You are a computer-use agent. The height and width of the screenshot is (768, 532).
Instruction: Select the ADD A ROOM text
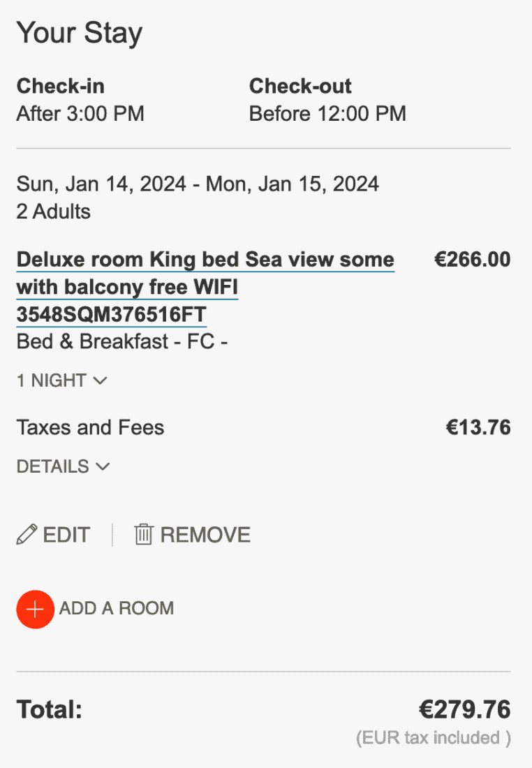116,608
